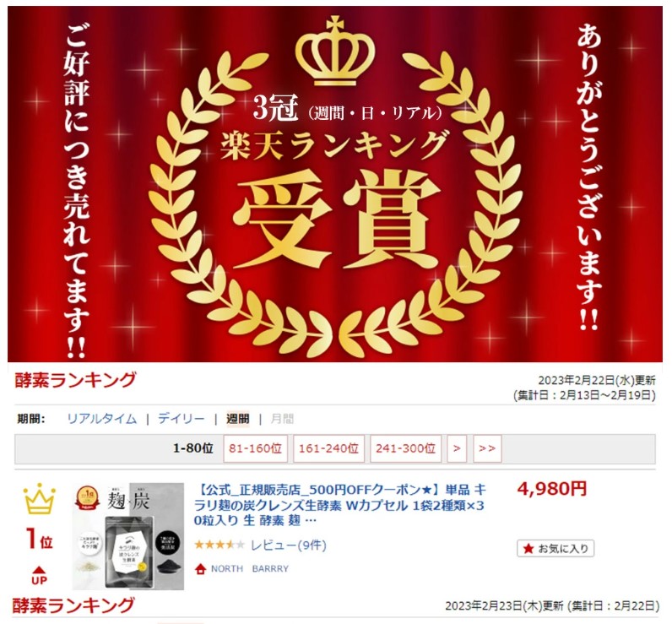The width and height of the screenshot is (672, 624).
Task: Go to 161-240位 ranking page
Action: tap(328, 448)
